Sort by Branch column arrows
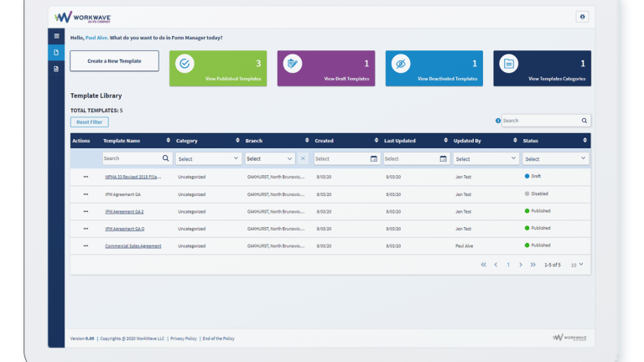 pyautogui.click(x=307, y=141)
